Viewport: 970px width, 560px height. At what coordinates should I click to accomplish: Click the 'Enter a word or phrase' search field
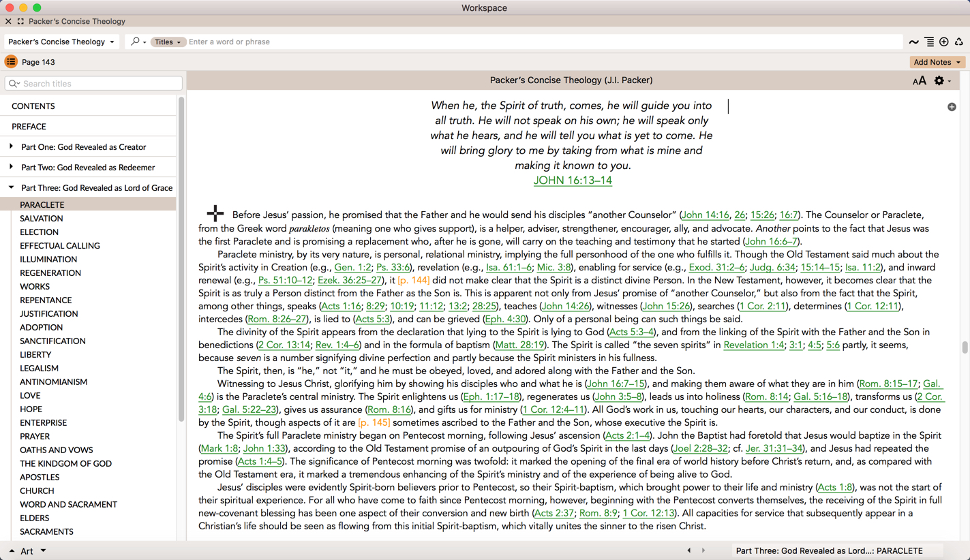[x=544, y=42]
